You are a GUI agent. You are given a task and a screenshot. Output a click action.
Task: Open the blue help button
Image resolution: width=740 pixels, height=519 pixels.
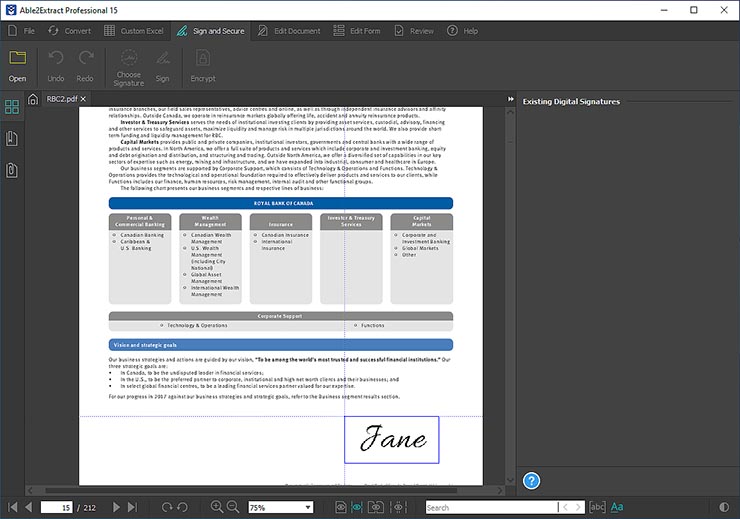click(x=532, y=481)
